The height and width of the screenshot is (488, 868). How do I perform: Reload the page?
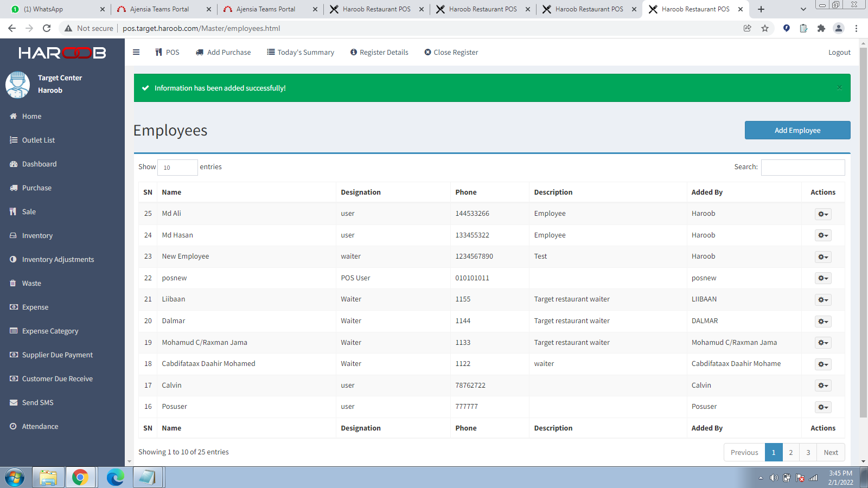(47, 28)
